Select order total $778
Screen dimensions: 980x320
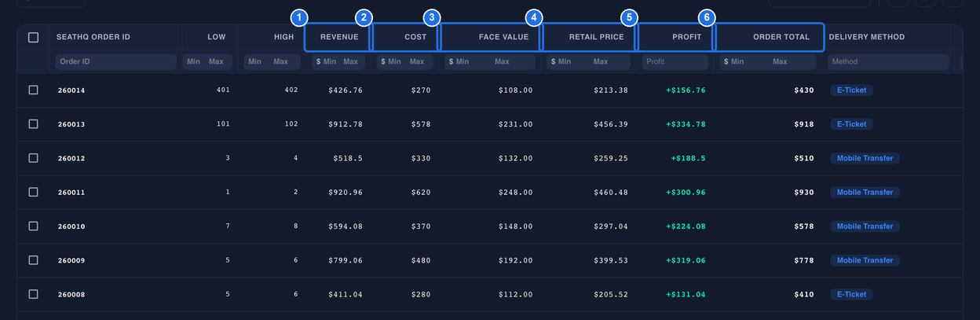(x=804, y=260)
